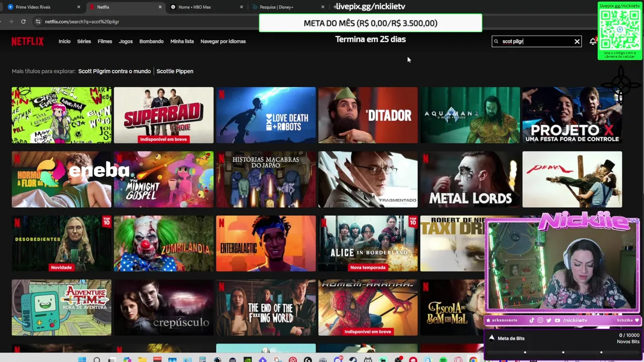Open The End of the F***ing World card

[x=266, y=308]
